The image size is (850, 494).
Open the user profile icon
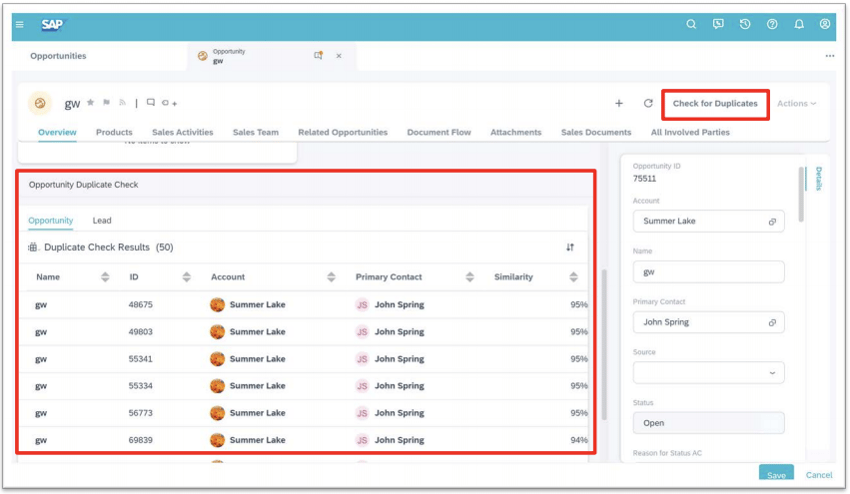click(x=825, y=24)
